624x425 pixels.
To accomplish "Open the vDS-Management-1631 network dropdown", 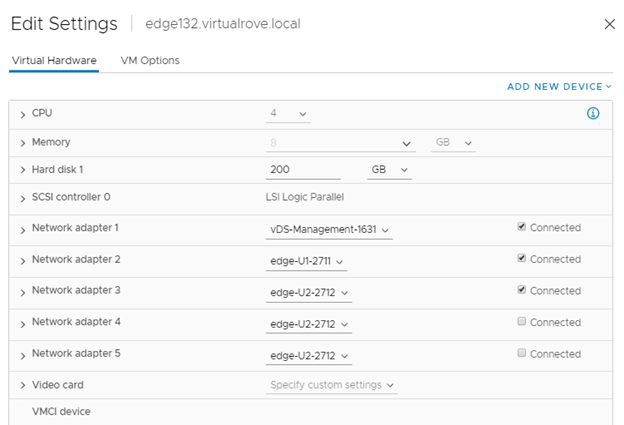I will tap(330, 230).
